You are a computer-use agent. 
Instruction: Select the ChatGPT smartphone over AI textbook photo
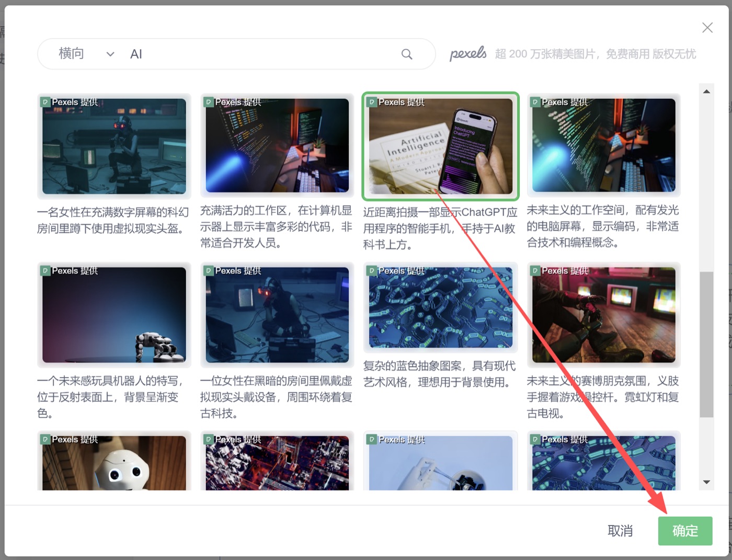(441, 146)
